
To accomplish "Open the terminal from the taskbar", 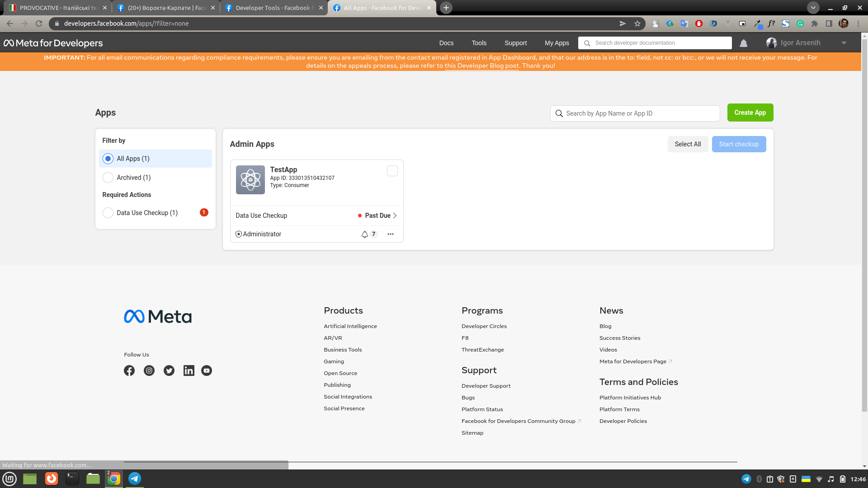I will tap(72, 479).
